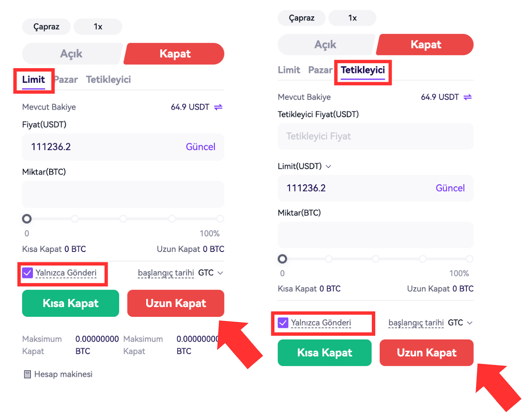
Task: Toggle Yalnızca Gönderi checkbox in the right panel
Action: tap(283, 323)
